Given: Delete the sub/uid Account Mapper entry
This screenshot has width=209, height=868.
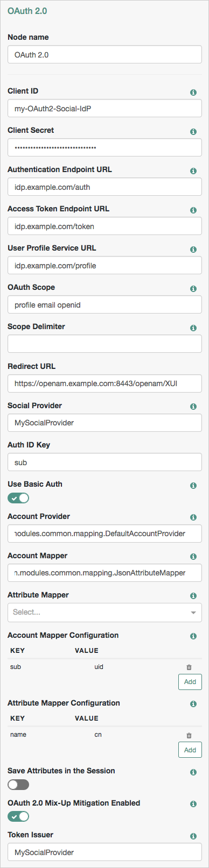Looking at the screenshot, I should (x=189, y=667).
